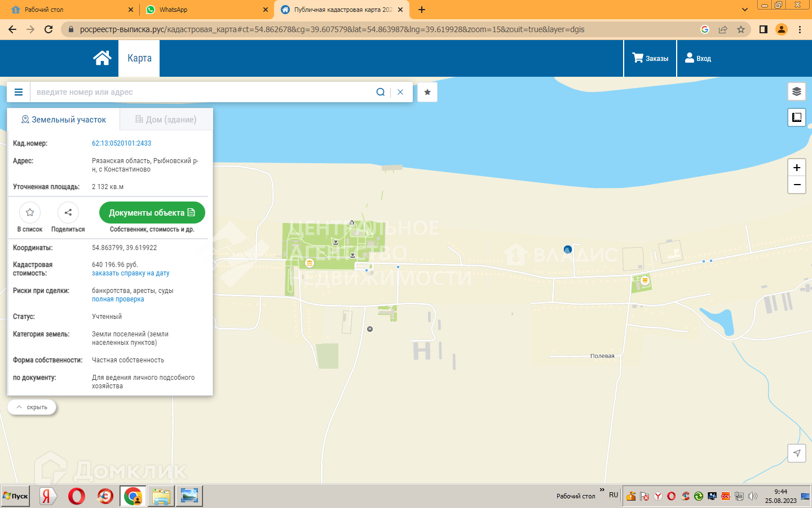Screen dimensions: 812x508
Task: Zoom in the map with plus button
Action: 796,168
